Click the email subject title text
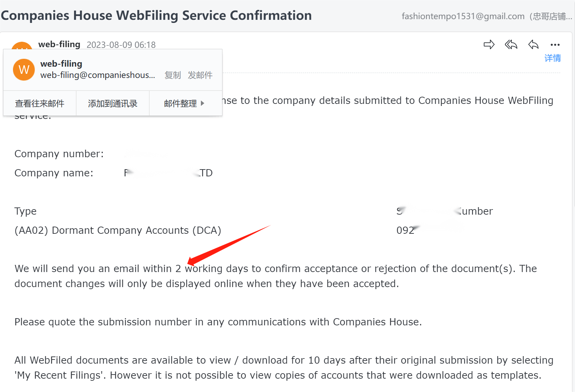Screen dimensions: 575x392 click(x=156, y=15)
